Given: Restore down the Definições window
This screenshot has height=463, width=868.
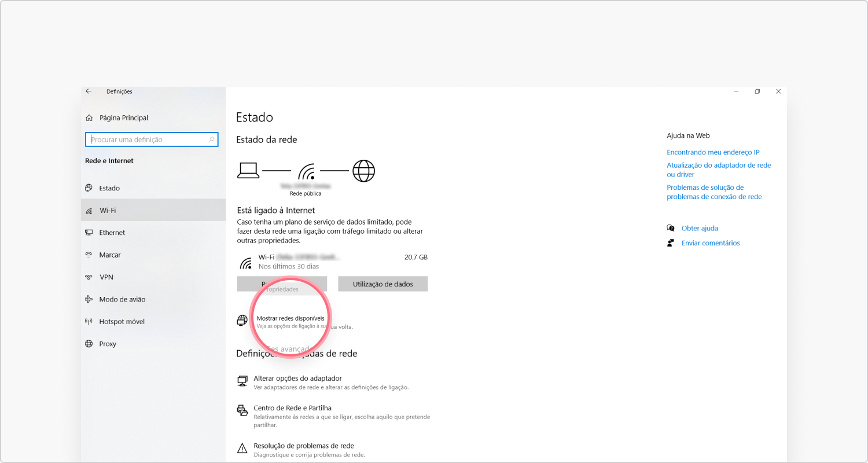Looking at the screenshot, I should pyautogui.click(x=757, y=91).
